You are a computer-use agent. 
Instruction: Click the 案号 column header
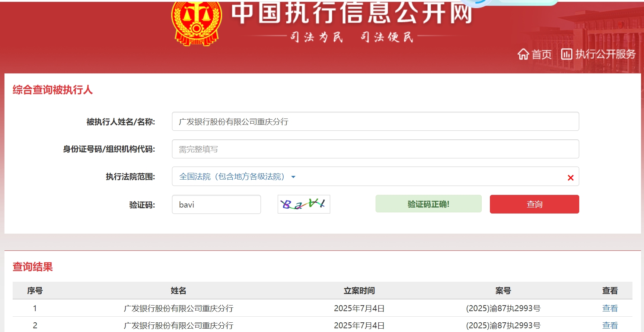pos(503,291)
